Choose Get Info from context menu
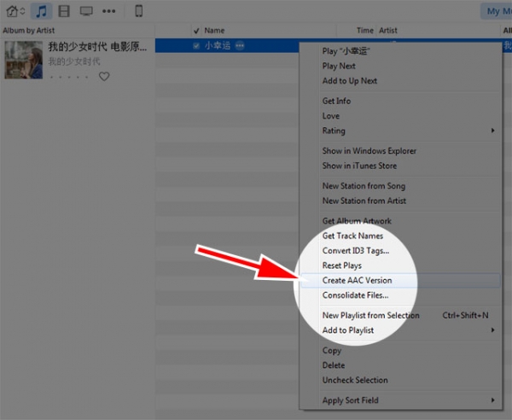 tap(336, 101)
